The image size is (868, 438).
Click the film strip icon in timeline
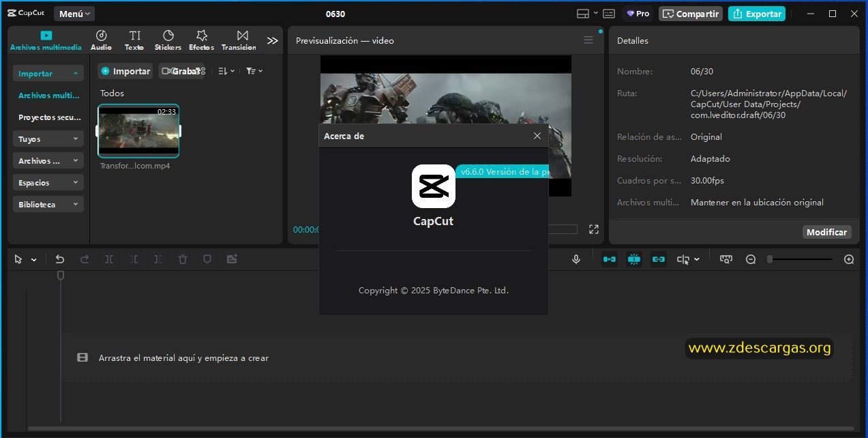83,357
